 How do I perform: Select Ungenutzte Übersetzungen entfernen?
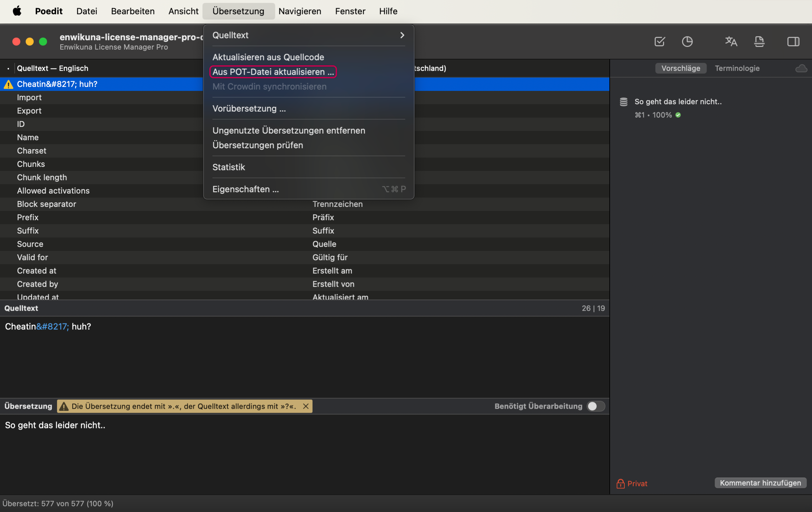(308, 131)
